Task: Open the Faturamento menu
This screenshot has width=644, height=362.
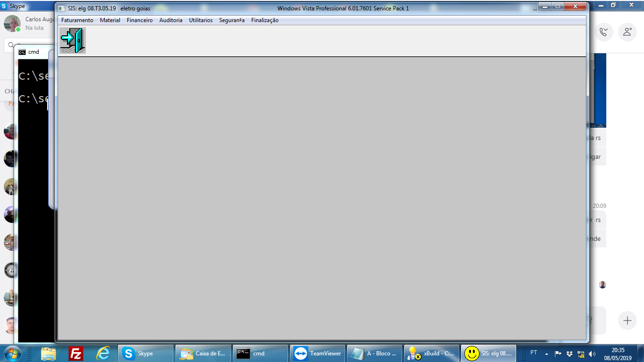Action: click(77, 20)
